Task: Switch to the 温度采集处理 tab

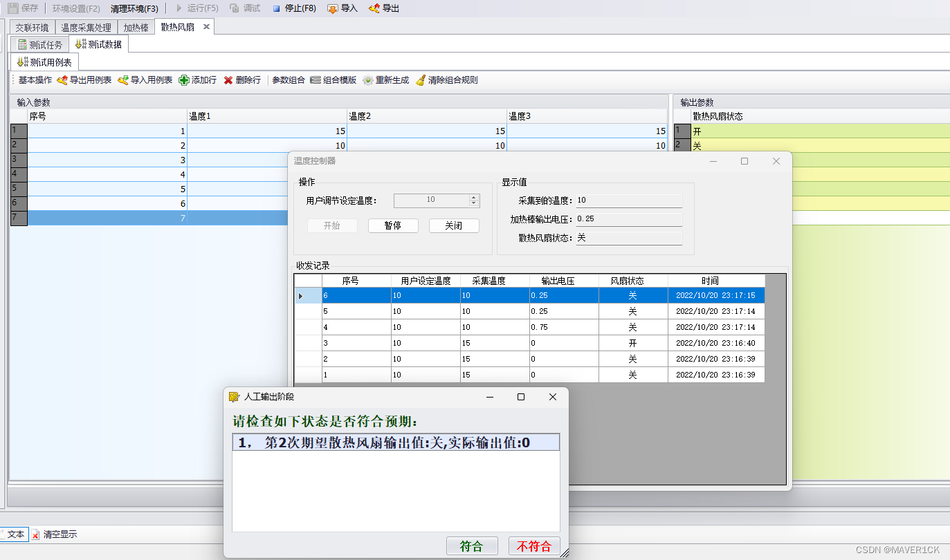Action: [86, 28]
